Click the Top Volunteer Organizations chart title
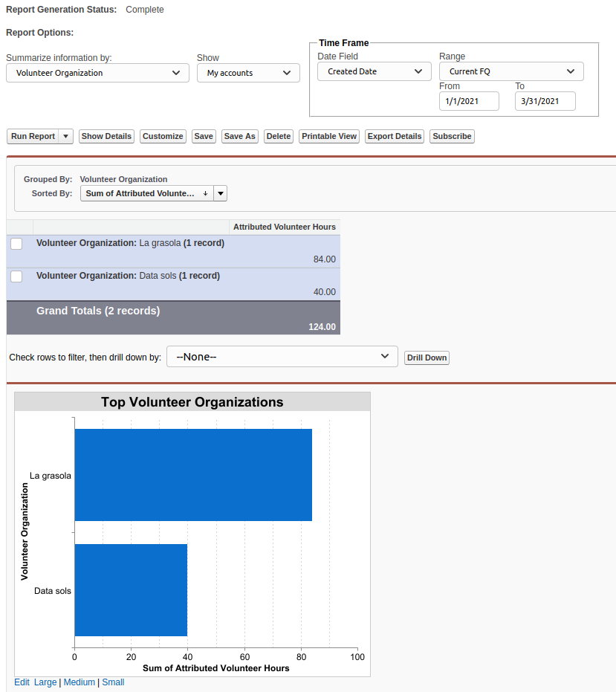 pos(192,402)
